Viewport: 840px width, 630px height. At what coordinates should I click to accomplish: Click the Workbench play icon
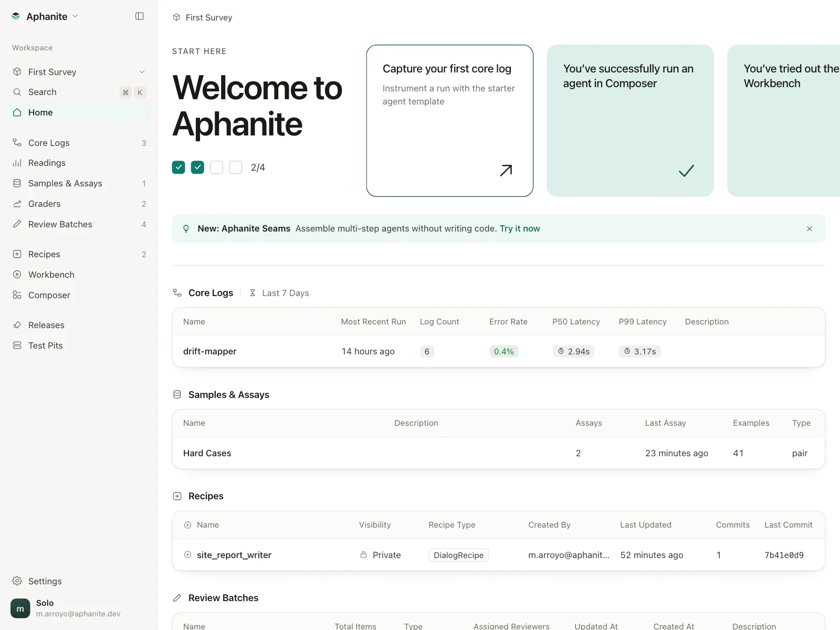17,275
